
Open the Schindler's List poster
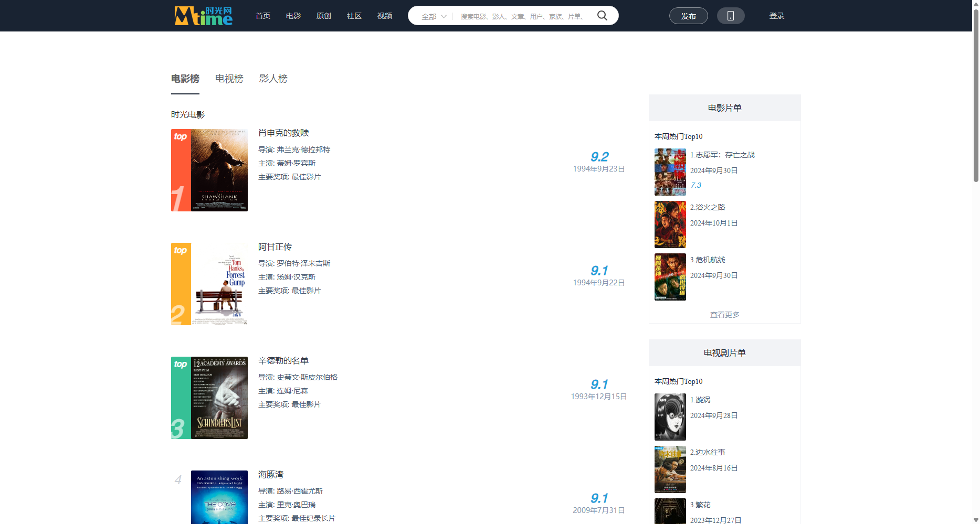[219, 398]
